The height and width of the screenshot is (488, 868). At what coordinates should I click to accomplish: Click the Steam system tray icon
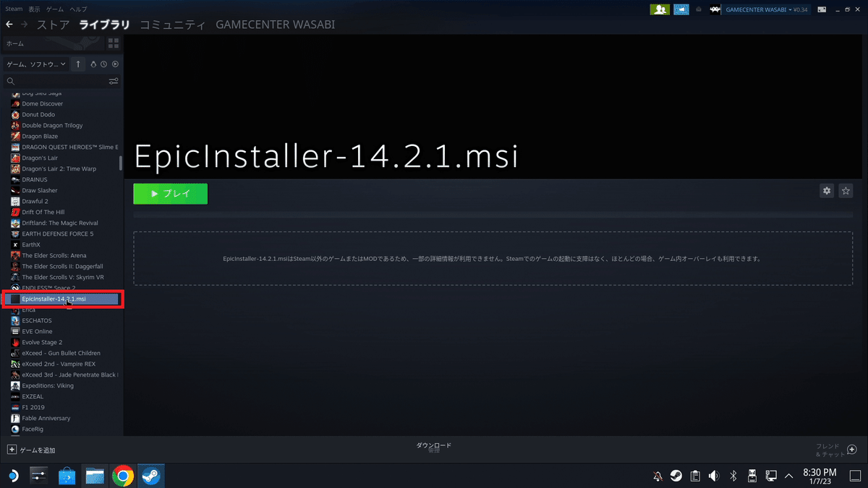coord(676,476)
